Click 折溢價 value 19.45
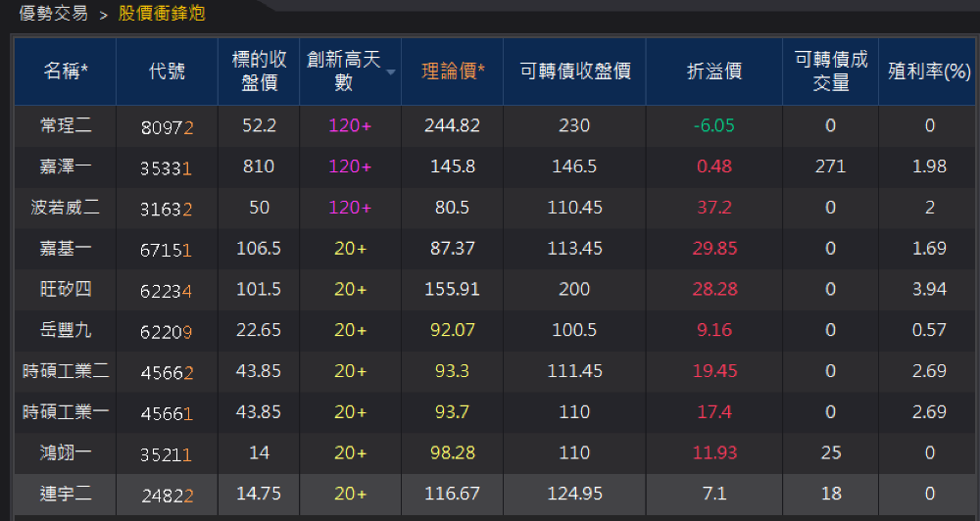The image size is (980, 521). (x=714, y=371)
